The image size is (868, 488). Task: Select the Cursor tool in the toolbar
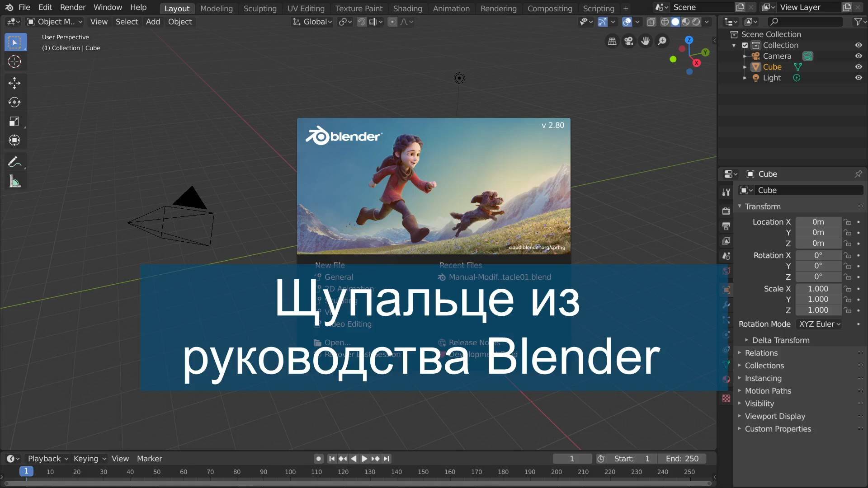(15, 61)
